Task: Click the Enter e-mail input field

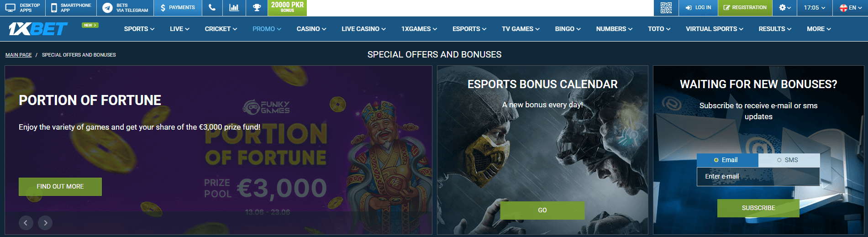Action: tap(758, 177)
